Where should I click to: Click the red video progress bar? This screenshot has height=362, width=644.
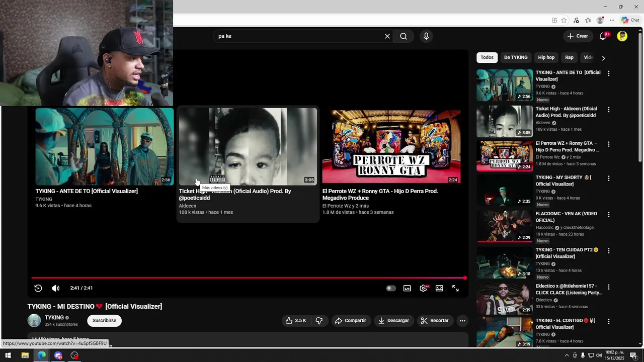[x=249, y=278]
